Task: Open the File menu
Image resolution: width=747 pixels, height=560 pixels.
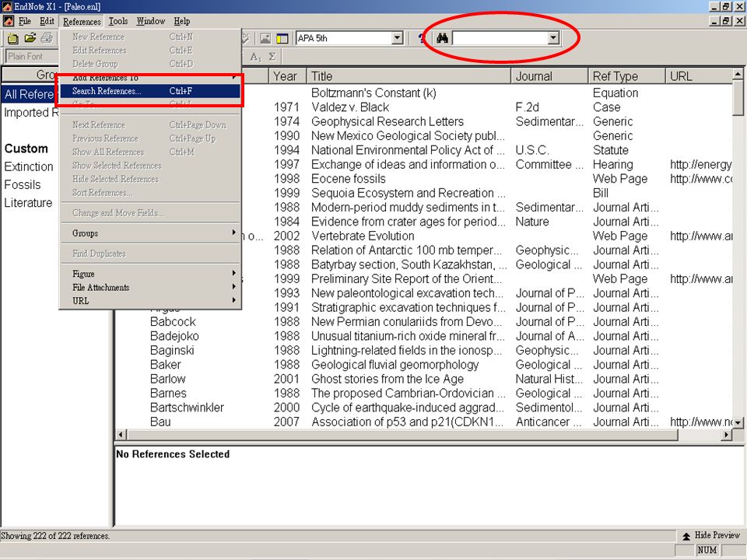Action: pos(25,22)
